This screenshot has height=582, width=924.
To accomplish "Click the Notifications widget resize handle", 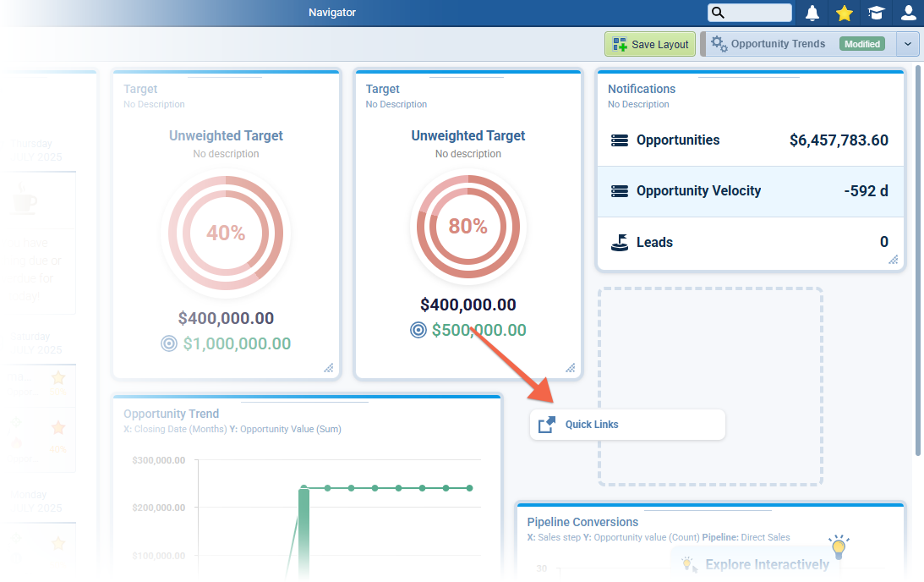I will click(894, 261).
